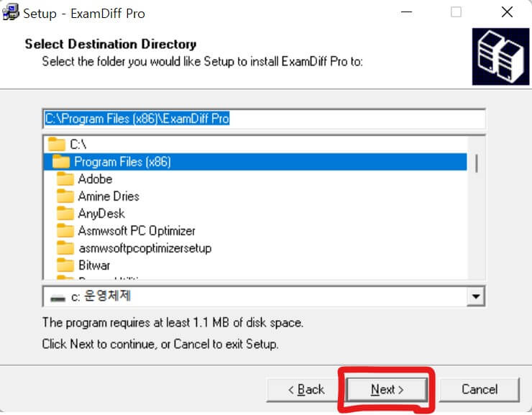
Task: Close the Setup window
Action: tap(507, 12)
